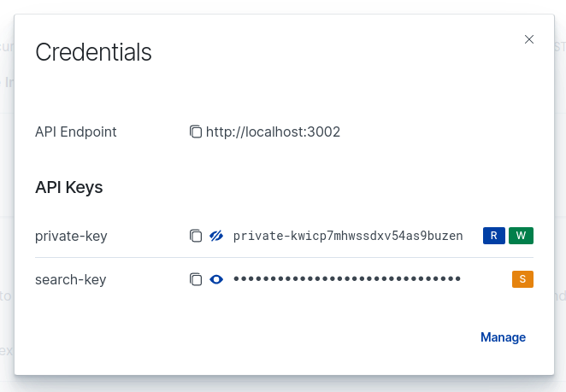The height and width of the screenshot is (392, 566).
Task: Reveal the search-key with the eye icon
Action: click(216, 279)
